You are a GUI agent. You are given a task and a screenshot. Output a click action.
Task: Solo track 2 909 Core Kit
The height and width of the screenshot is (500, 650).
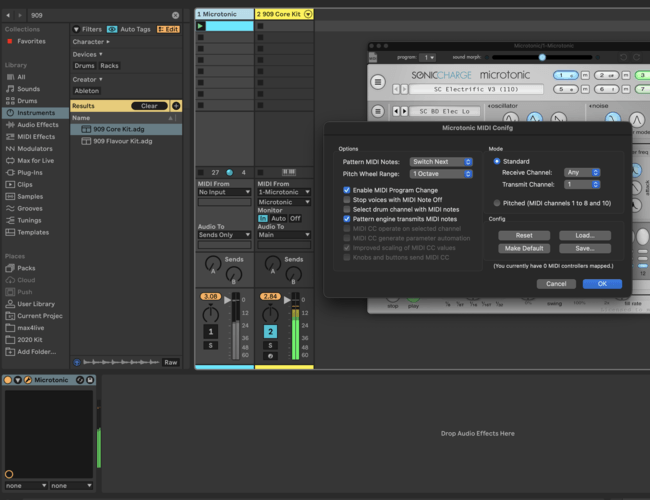[270, 345]
